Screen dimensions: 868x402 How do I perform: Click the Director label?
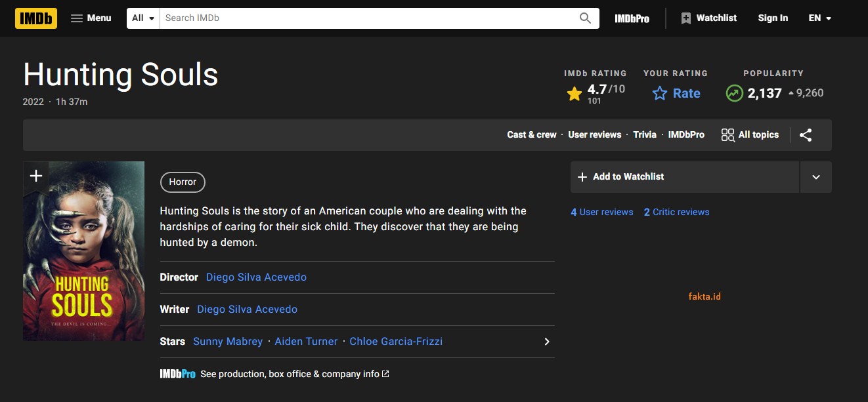[179, 277]
